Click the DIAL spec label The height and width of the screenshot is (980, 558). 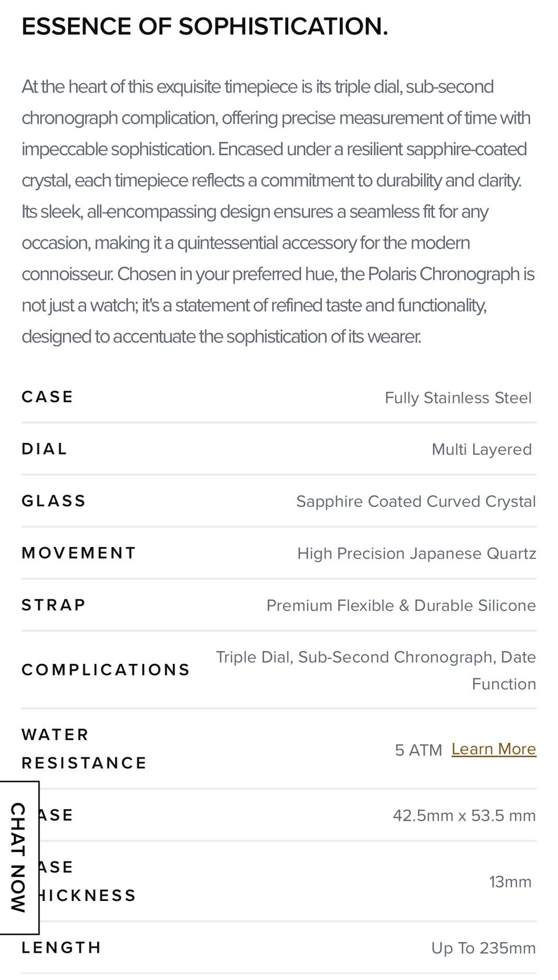[45, 449]
